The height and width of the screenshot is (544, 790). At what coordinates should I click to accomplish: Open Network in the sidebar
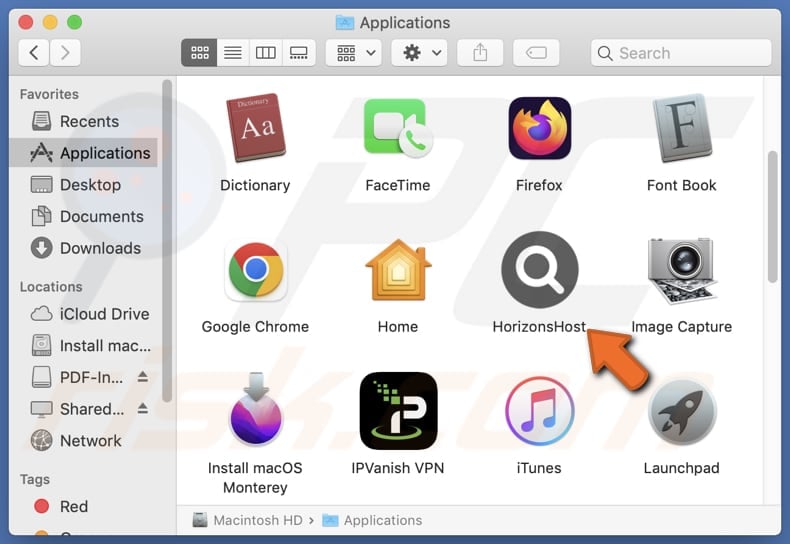click(x=84, y=441)
